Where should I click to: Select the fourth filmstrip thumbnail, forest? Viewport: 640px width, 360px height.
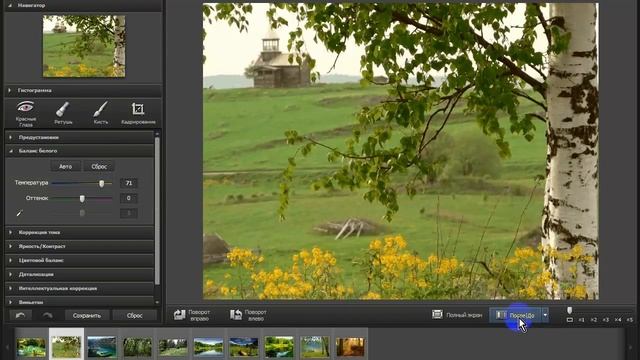click(137, 347)
